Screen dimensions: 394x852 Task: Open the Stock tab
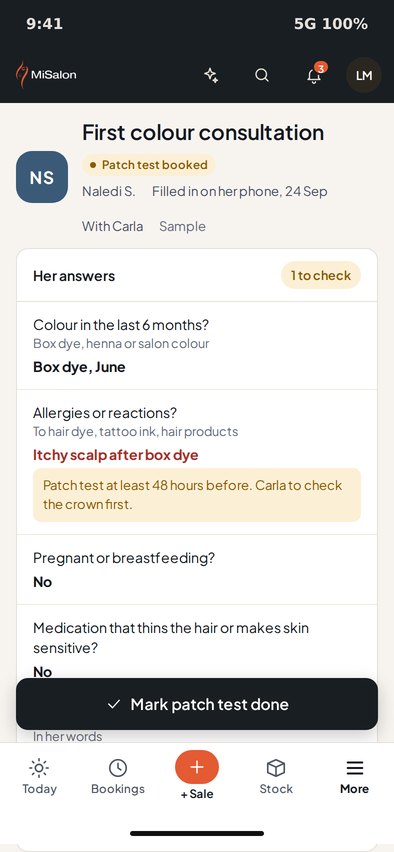coord(276,778)
